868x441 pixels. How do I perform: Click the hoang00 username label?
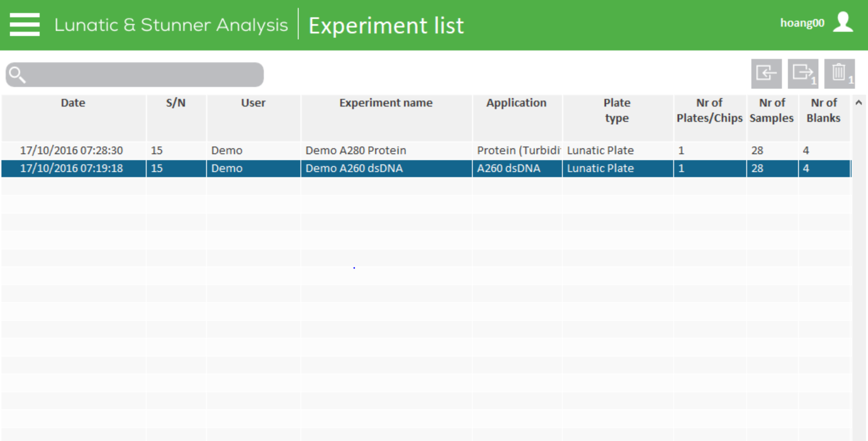(x=802, y=23)
